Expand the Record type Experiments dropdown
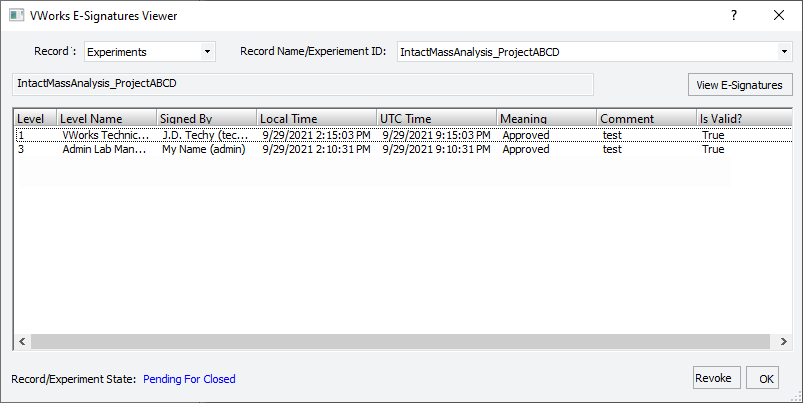 [150, 52]
